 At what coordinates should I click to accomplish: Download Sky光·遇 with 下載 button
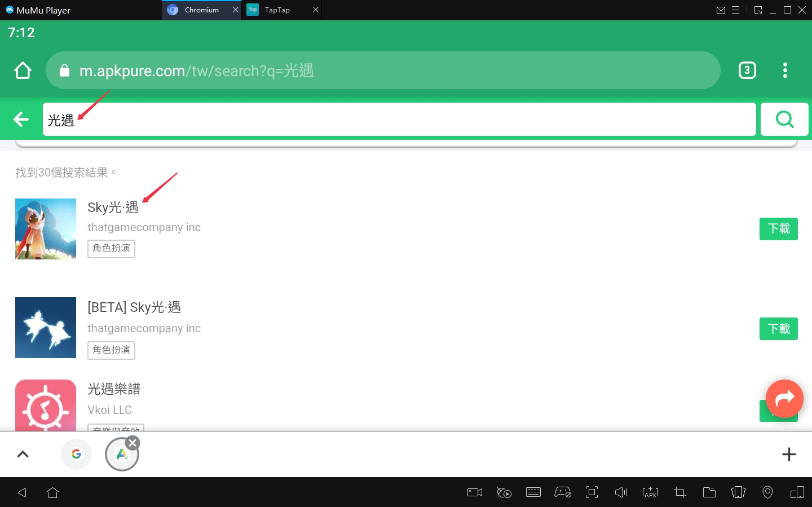pos(778,228)
